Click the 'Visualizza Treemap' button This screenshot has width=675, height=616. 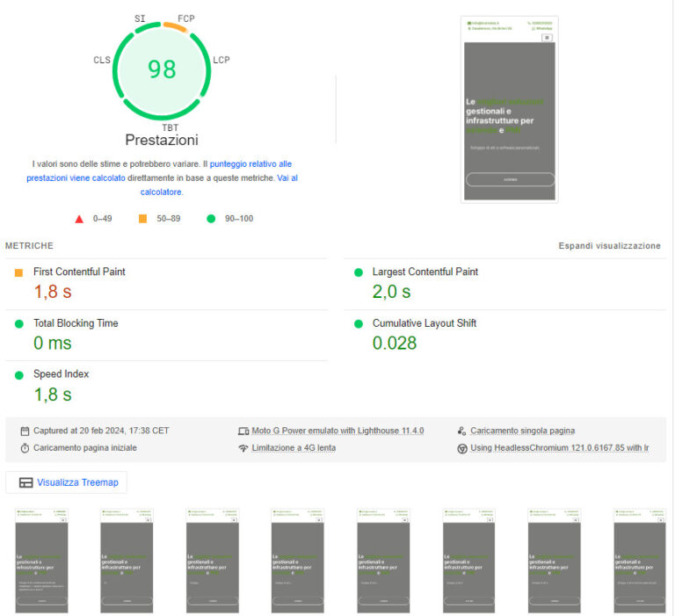tap(66, 482)
